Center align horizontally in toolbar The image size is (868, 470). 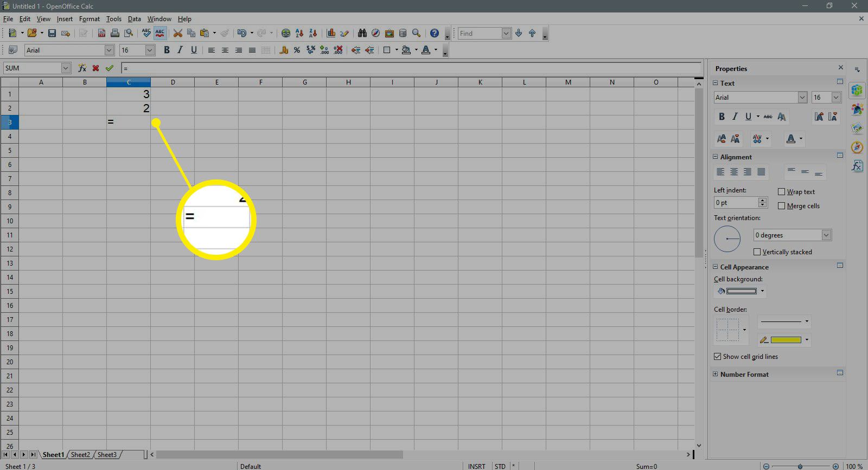click(225, 50)
